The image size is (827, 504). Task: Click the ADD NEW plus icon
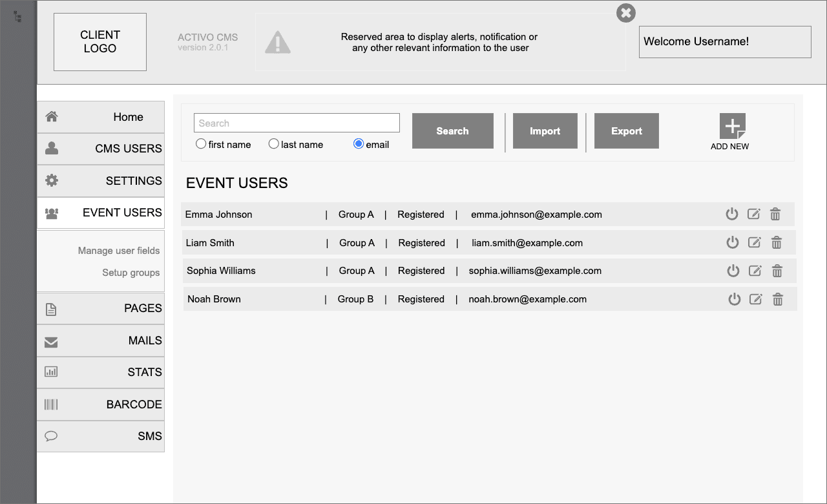click(x=732, y=126)
